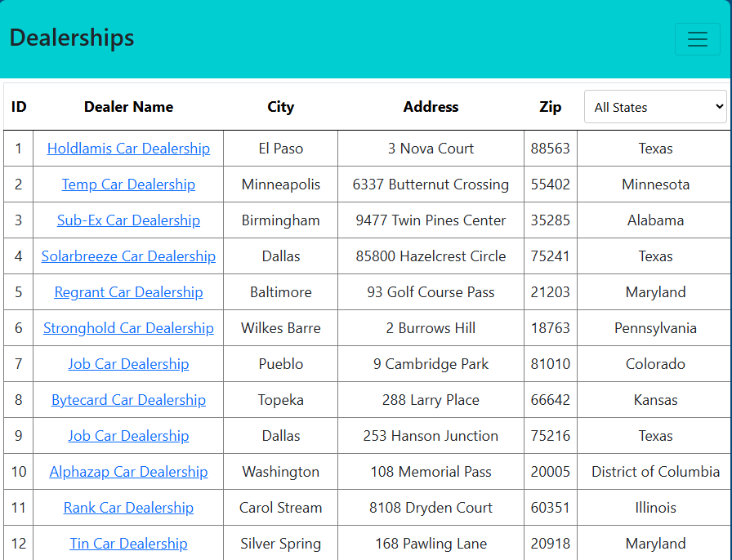
Task: Click the Dealer Name column header
Action: (x=128, y=107)
